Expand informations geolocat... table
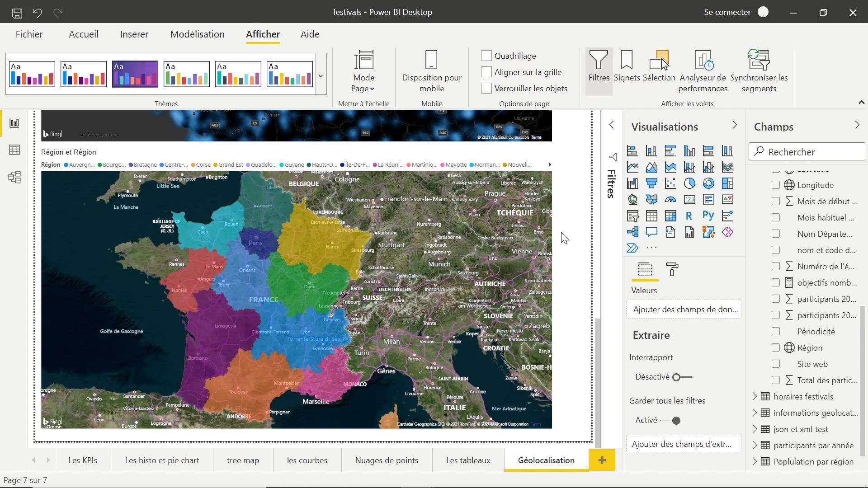Screen dimensions: 868x488 pos(755,413)
